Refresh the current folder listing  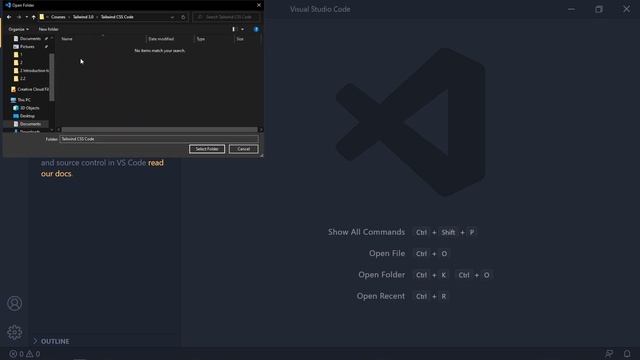click(183, 17)
